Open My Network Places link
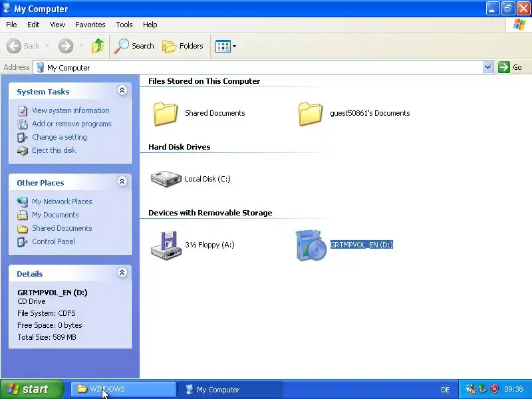 62,201
